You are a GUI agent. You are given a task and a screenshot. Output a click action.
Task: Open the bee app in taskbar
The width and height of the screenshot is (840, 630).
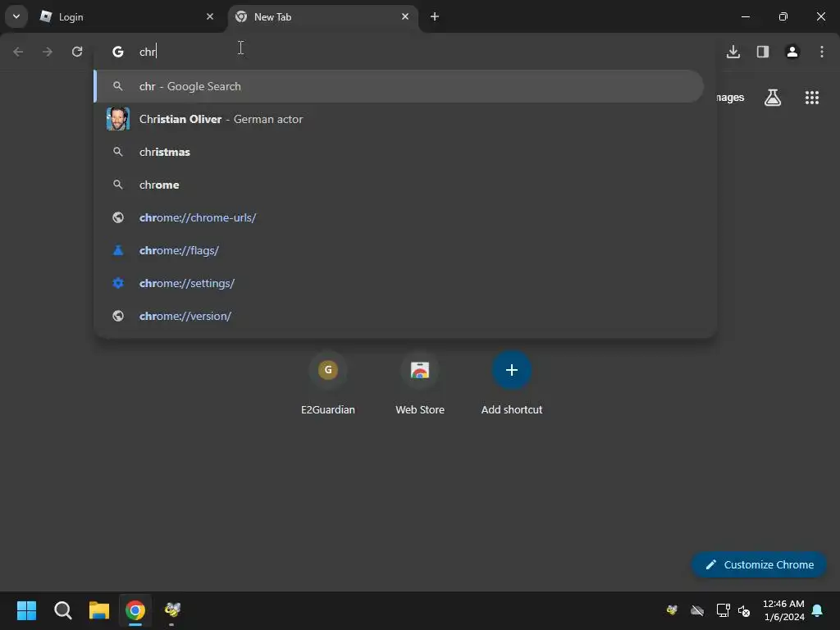(172, 610)
